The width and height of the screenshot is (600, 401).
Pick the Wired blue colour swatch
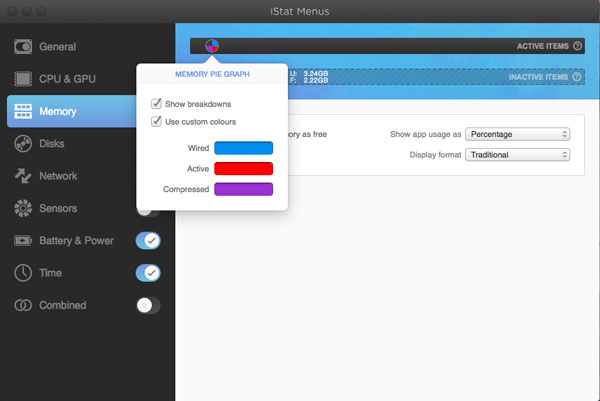(x=244, y=148)
